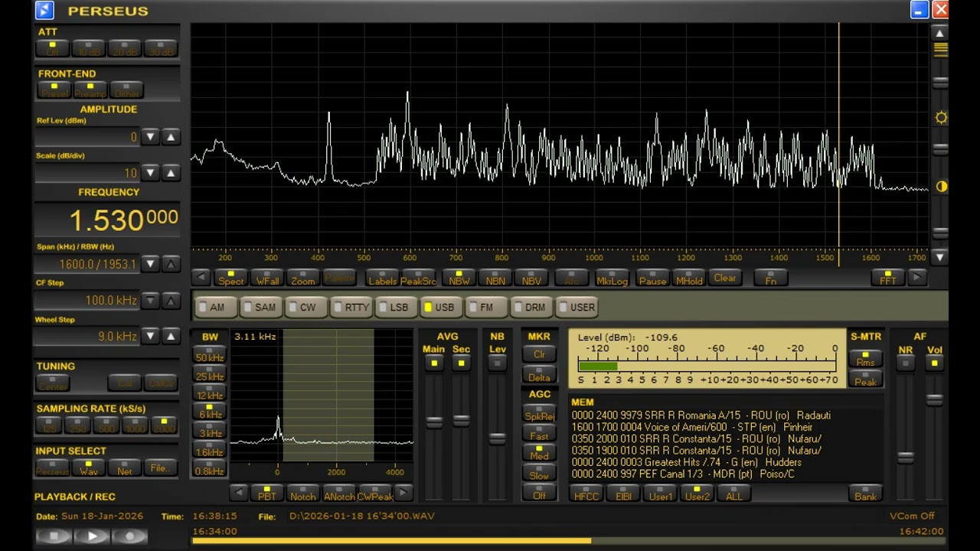Viewport: 980px width, 551px height.
Task: Start playback with the play button
Action: (x=92, y=536)
